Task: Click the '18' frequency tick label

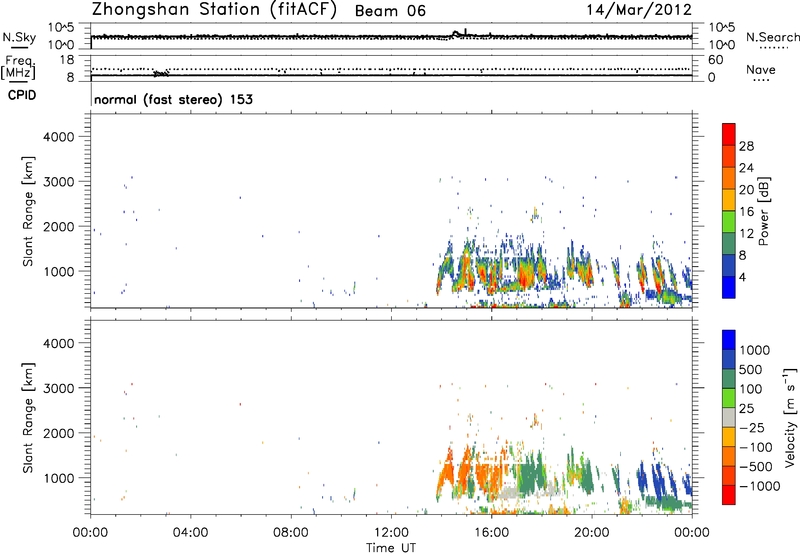Action: coord(67,60)
